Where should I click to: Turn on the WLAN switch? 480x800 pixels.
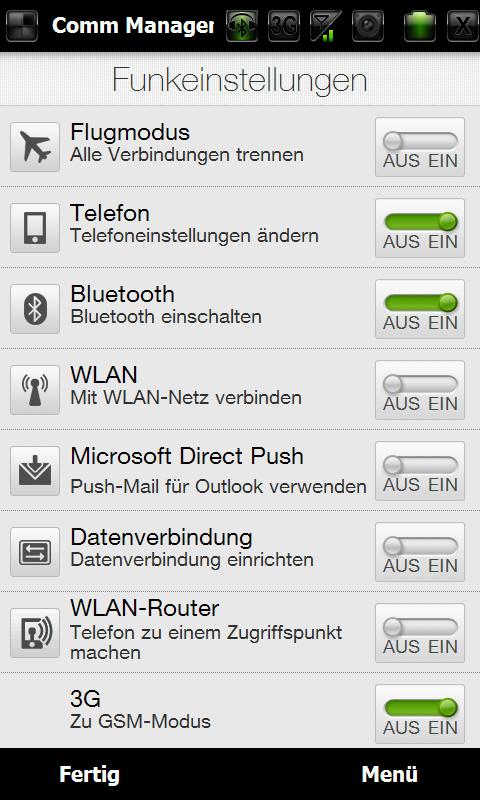pyautogui.click(x=420, y=390)
